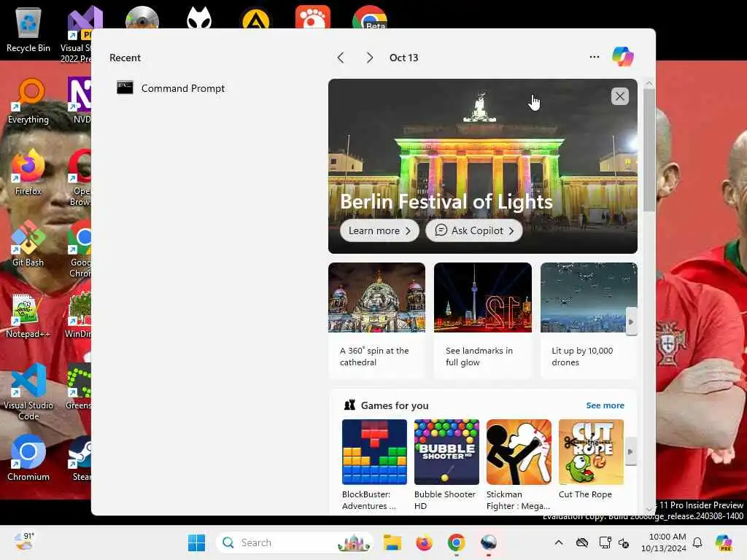
Task: Open 'Lit up by 10,000 drones' card
Action: (589, 320)
